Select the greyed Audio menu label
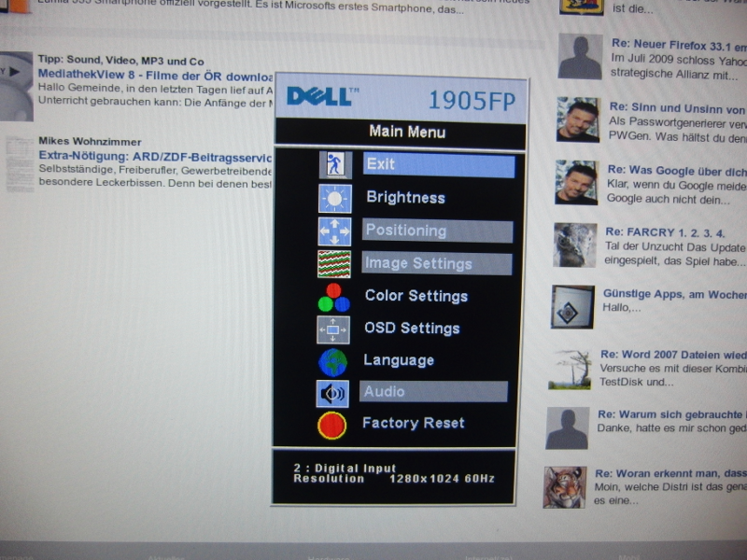This screenshot has width=747, height=560. coord(433,391)
